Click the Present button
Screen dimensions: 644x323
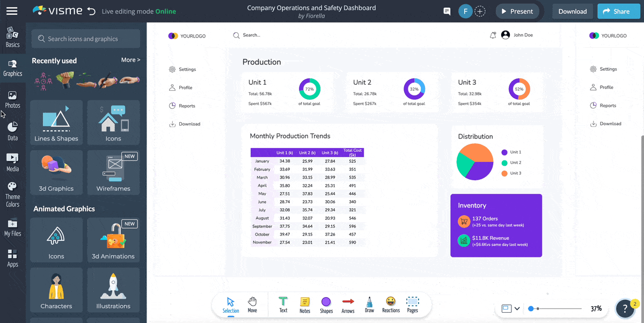coord(517,11)
